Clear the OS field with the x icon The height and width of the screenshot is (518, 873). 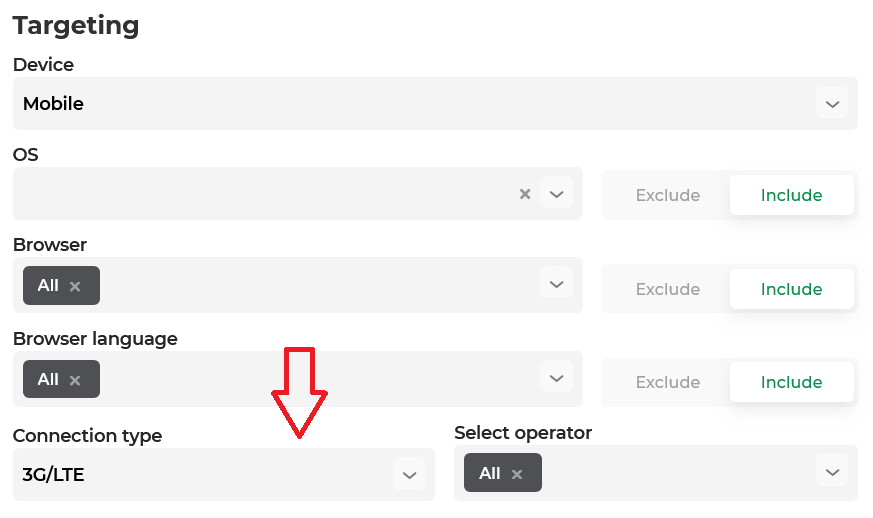point(524,194)
